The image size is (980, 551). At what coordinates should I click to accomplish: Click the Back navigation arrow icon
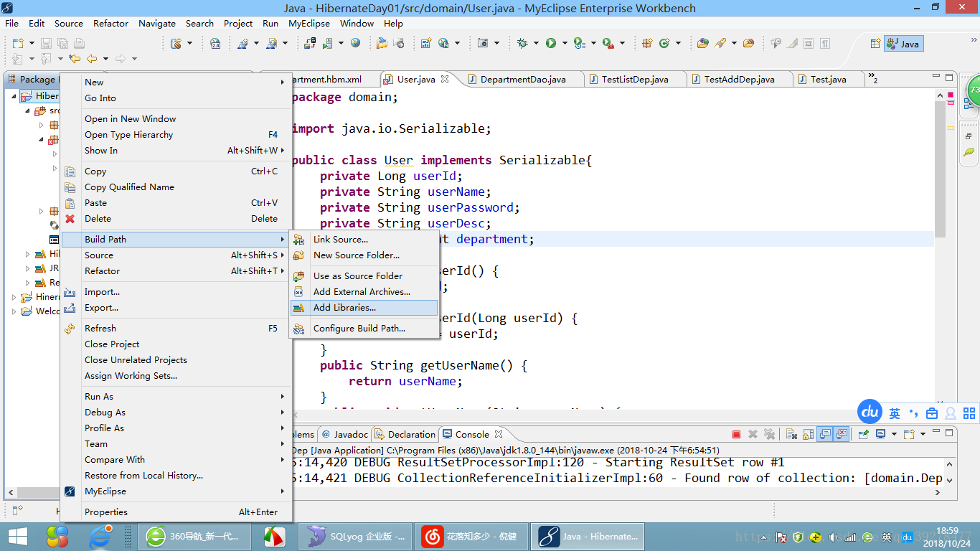[91, 59]
